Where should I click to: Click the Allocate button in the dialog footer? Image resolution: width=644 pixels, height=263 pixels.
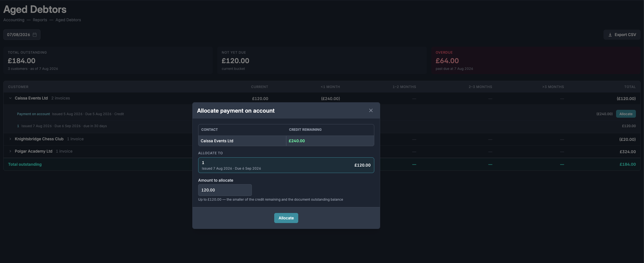pos(286,218)
